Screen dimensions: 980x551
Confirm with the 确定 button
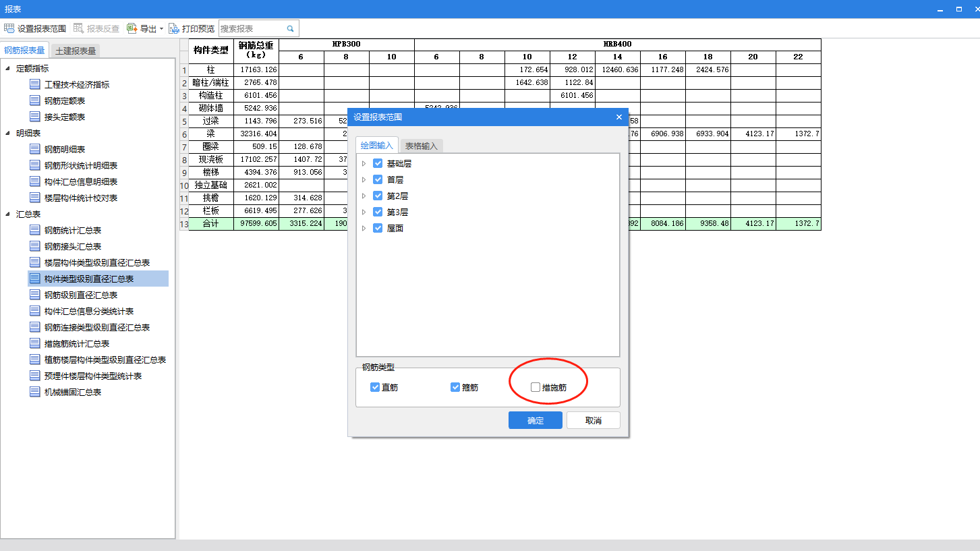pos(536,420)
